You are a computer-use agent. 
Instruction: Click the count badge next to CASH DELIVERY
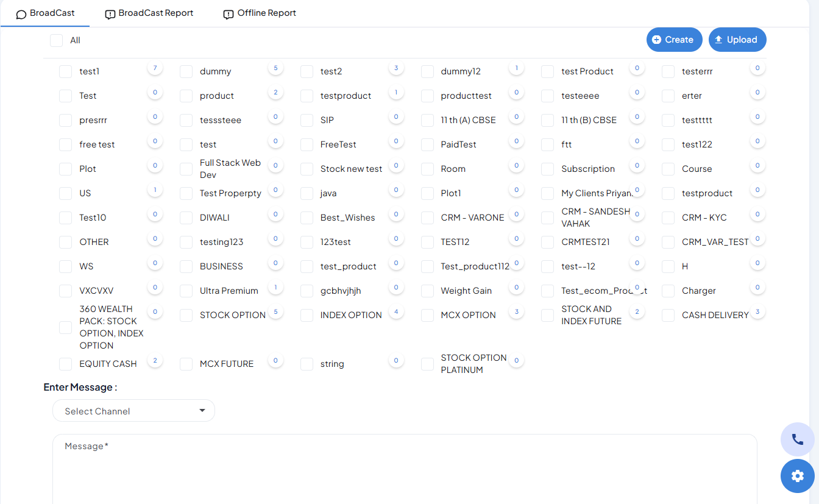(757, 312)
